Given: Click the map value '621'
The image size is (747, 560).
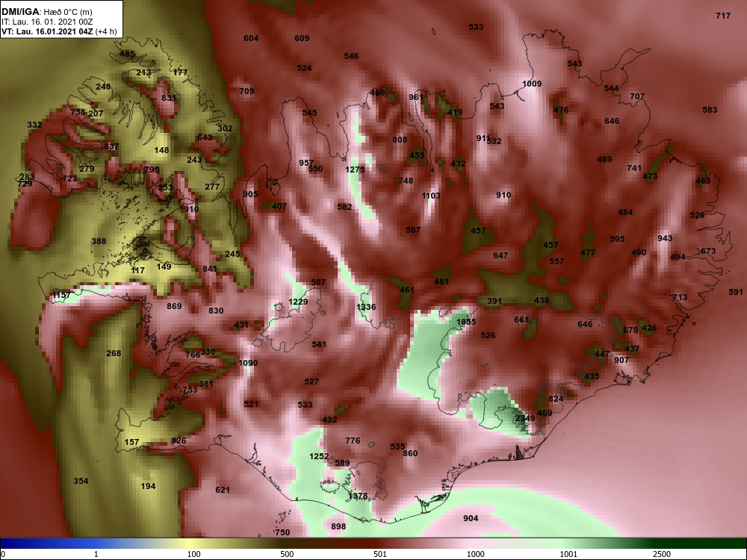Looking at the screenshot, I should pyautogui.click(x=223, y=490).
